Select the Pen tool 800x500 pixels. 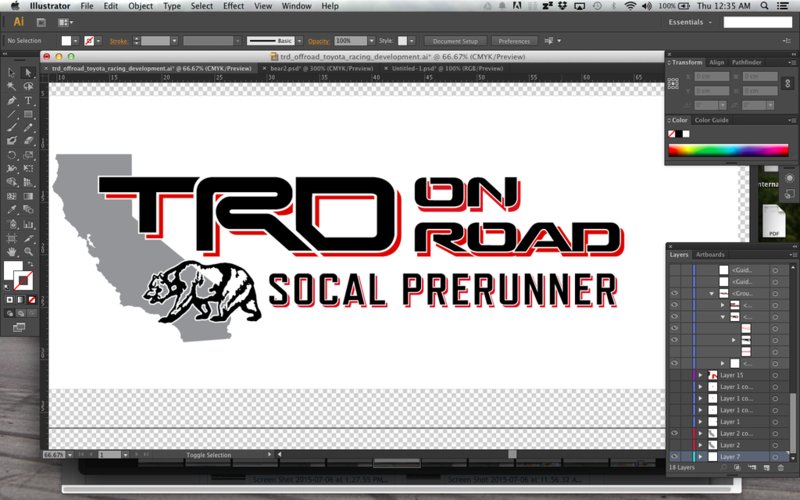click(x=11, y=101)
